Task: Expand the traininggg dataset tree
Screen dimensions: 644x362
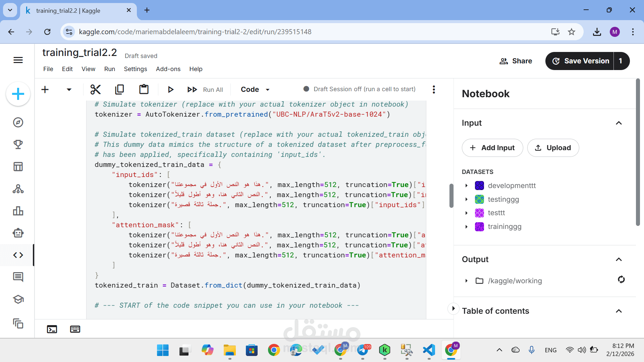Action: (x=466, y=227)
